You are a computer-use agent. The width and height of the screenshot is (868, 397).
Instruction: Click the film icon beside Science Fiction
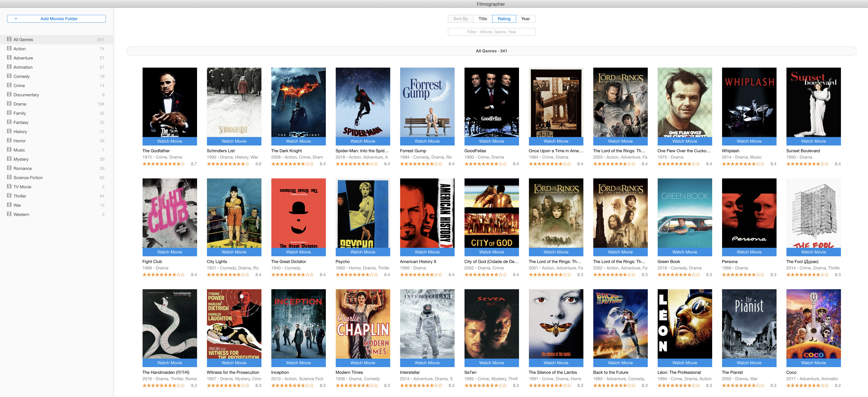pos(9,177)
